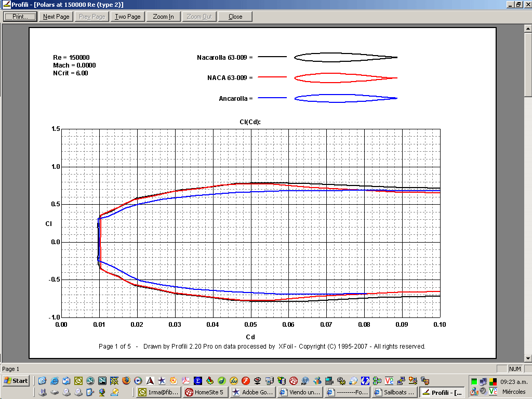This screenshot has height=399, width=532.
Task: Open the Windows Start menu
Action: coord(16,381)
